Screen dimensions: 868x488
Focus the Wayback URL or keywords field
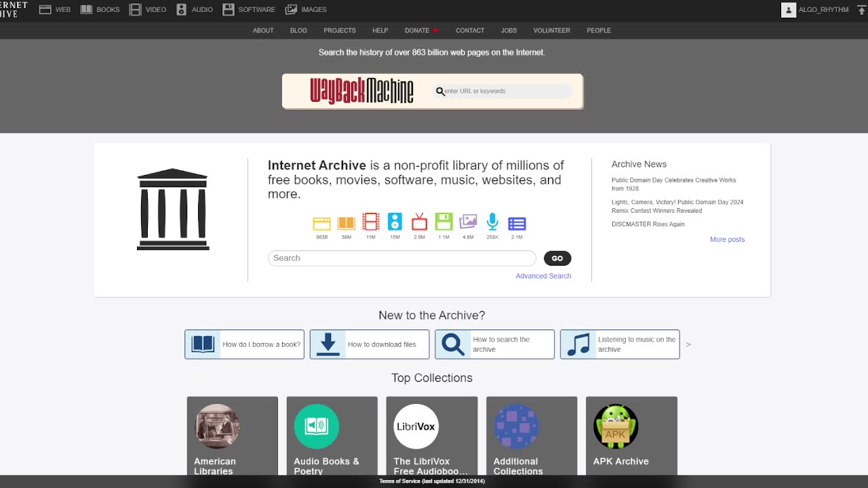pos(503,91)
